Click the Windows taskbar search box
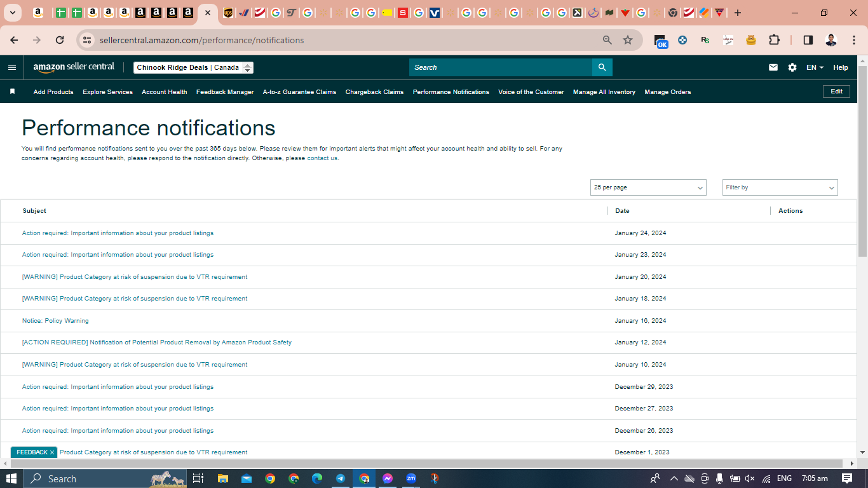Screen dimensions: 868x488 pyautogui.click(x=105, y=478)
